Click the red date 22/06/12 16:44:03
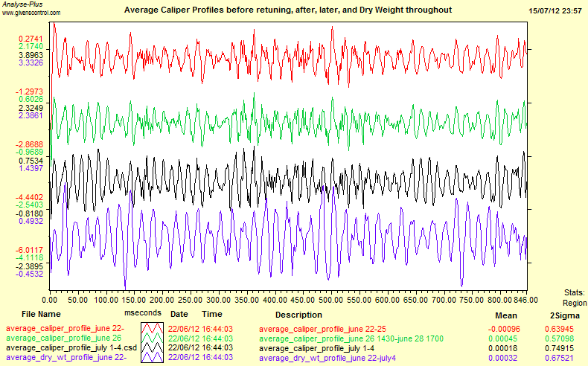Image resolution: width=588 pixels, height=366 pixels. point(200,330)
